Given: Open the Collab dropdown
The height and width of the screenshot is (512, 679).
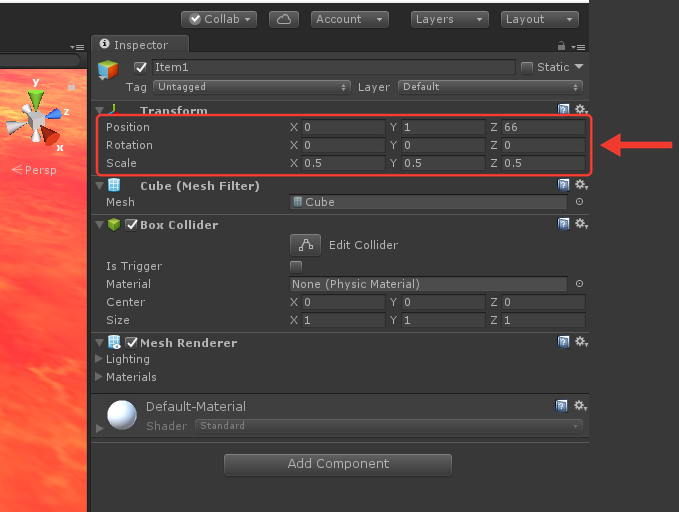Looking at the screenshot, I should coord(219,19).
